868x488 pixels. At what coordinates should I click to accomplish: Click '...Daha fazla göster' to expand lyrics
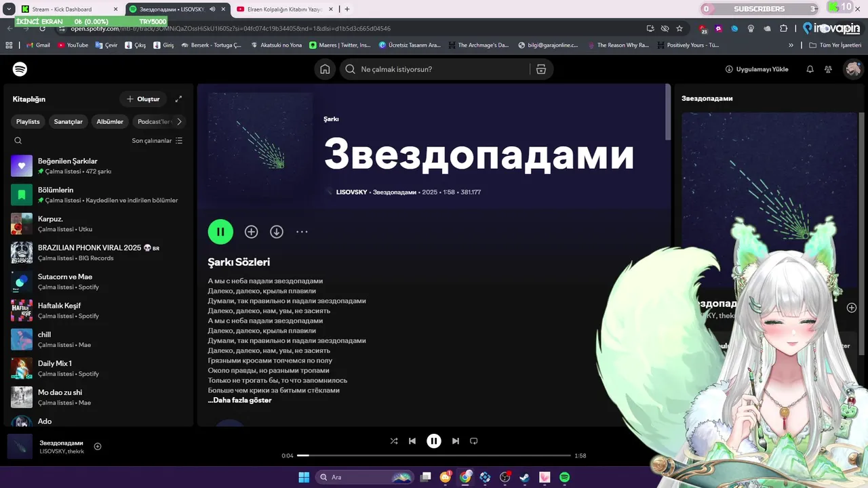(x=239, y=401)
